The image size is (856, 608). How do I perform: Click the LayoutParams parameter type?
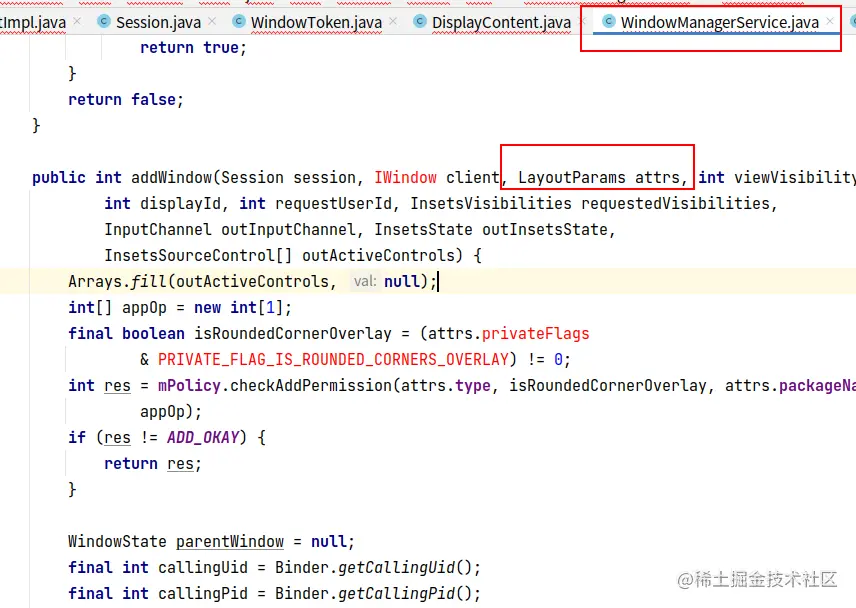572,177
